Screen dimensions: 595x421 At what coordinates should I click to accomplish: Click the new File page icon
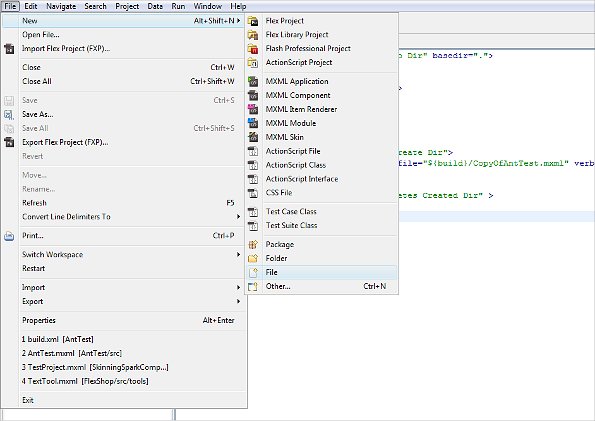(x=253, y=273)
